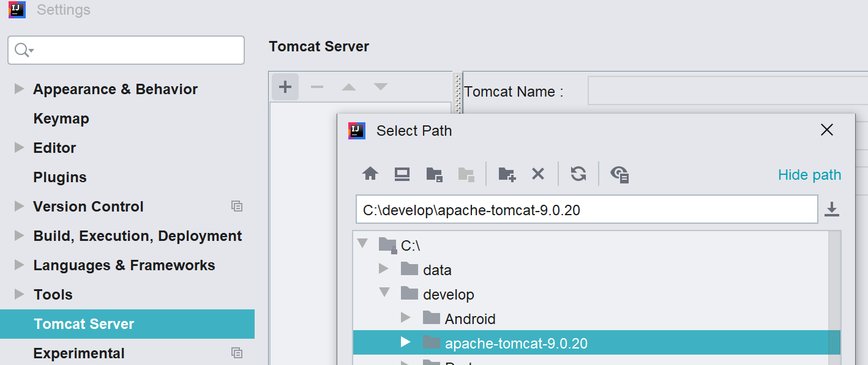
Task: Move Tomcat server up arrow
Action: [x=349, y=87]
